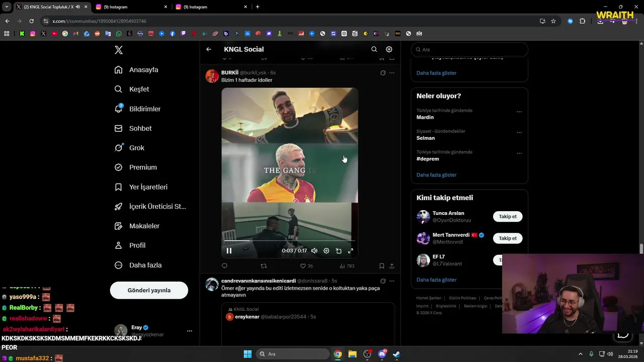Open KNGL Social community settings gear

[x=389, y=49]
